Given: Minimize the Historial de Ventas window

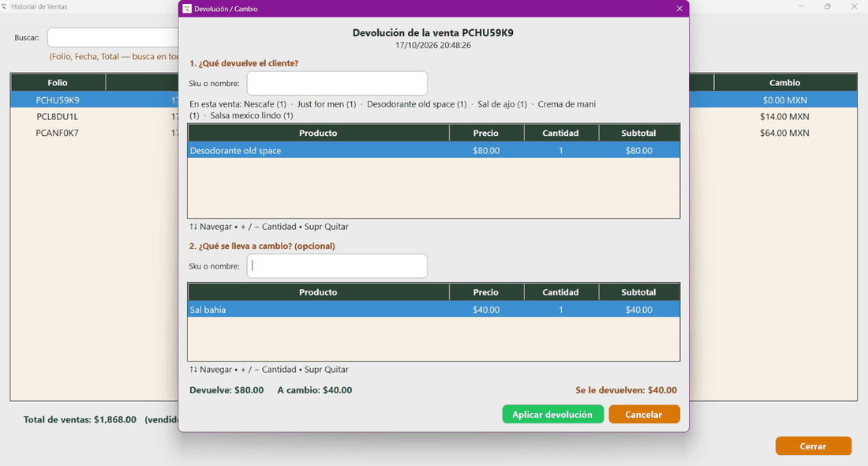Looking at the screenshot, I should pyautogui.click(x=801, y=6).
